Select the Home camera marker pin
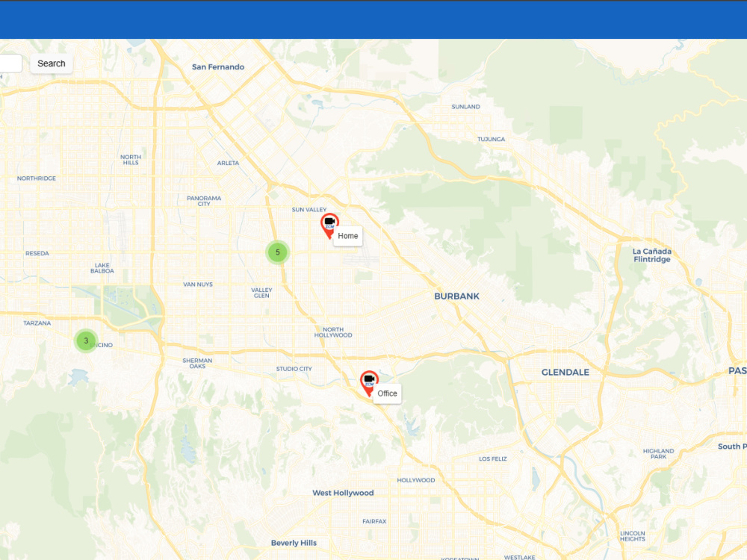The width and height of the screenshot is (747, 560). [329, 225]
